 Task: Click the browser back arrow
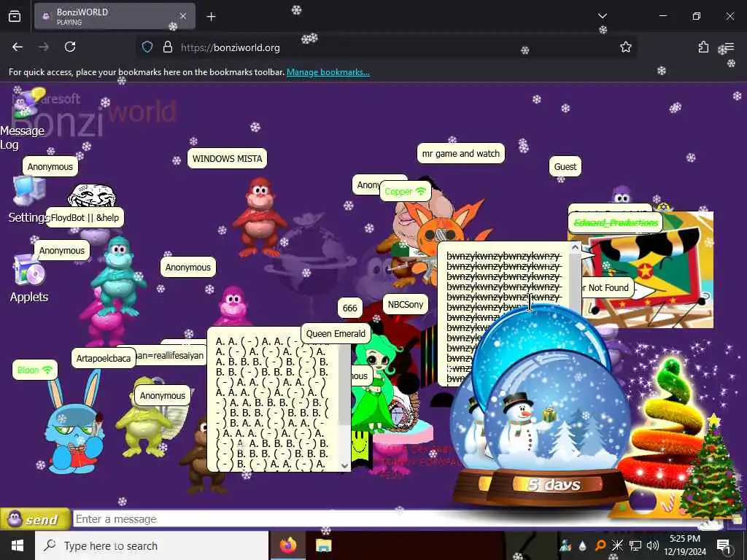(x=18, y=47)
